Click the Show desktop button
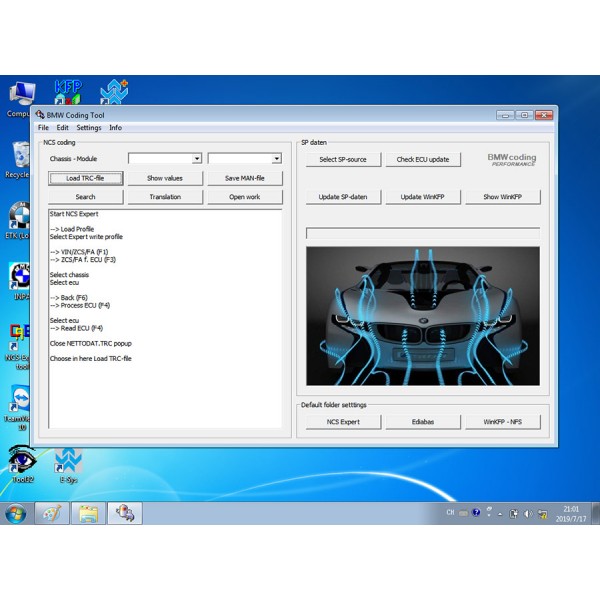The image size is (600, 600). pyautogui.click(x=595, y=514)
